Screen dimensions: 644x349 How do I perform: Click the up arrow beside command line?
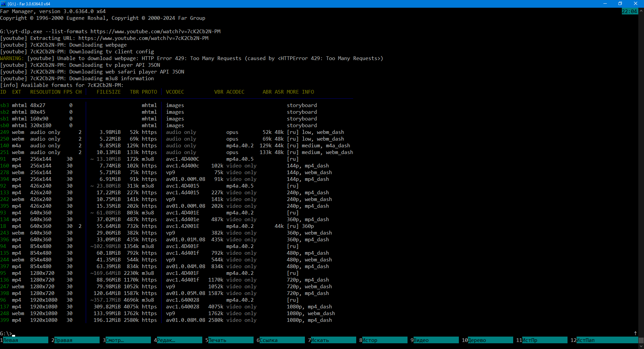pyautogui.click(x=635, y=333)
